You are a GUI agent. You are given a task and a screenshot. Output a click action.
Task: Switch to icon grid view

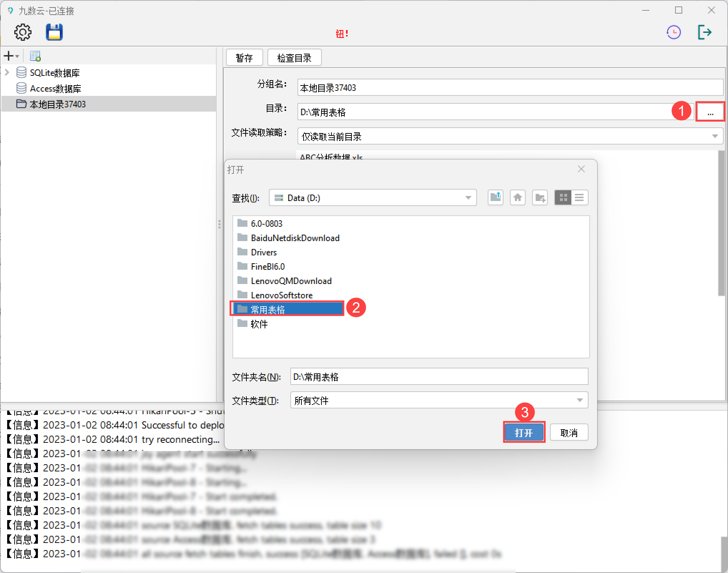(x=563, y=197)
